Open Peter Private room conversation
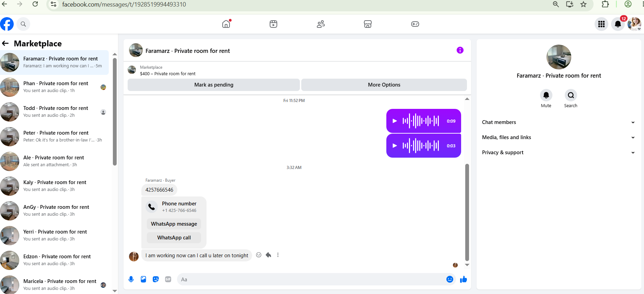The image size is (644, 294). (x=54, y=136)
